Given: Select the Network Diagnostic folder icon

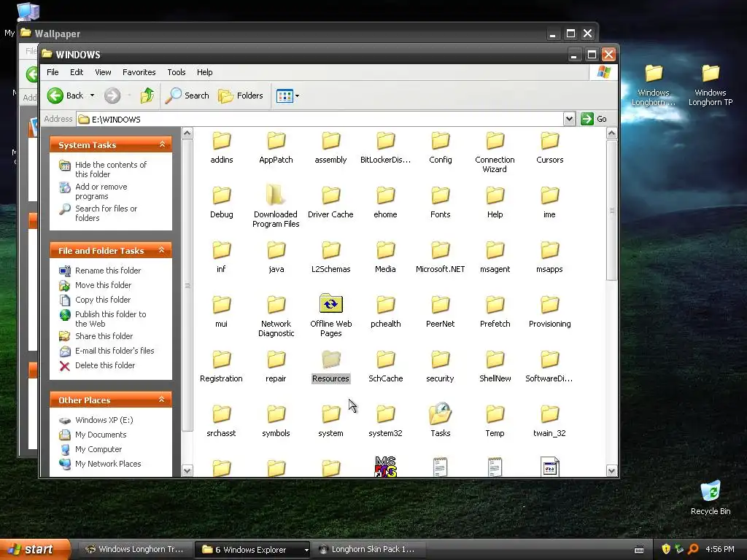Looking at the screenshot, I should click(276, 305).
